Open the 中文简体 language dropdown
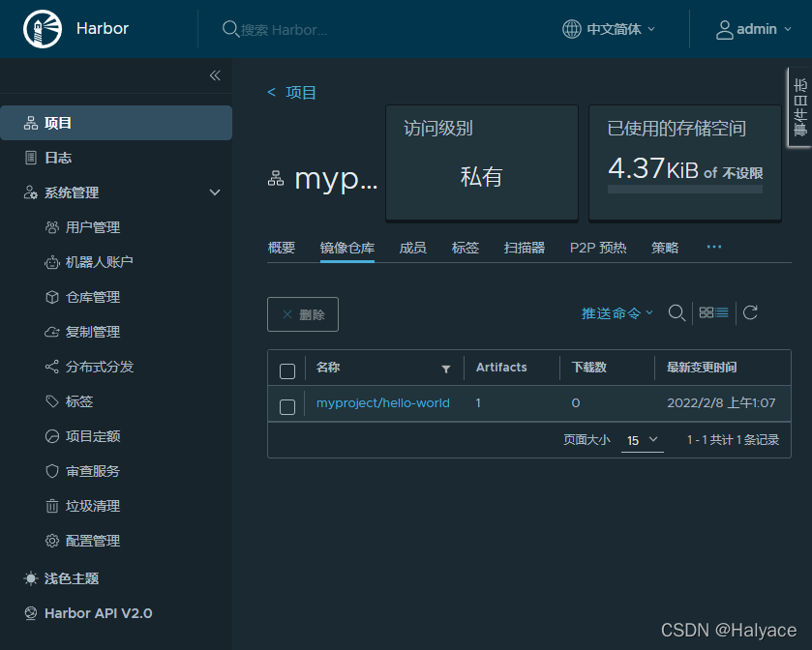This screenshot has width=812, height=650. 609,29
